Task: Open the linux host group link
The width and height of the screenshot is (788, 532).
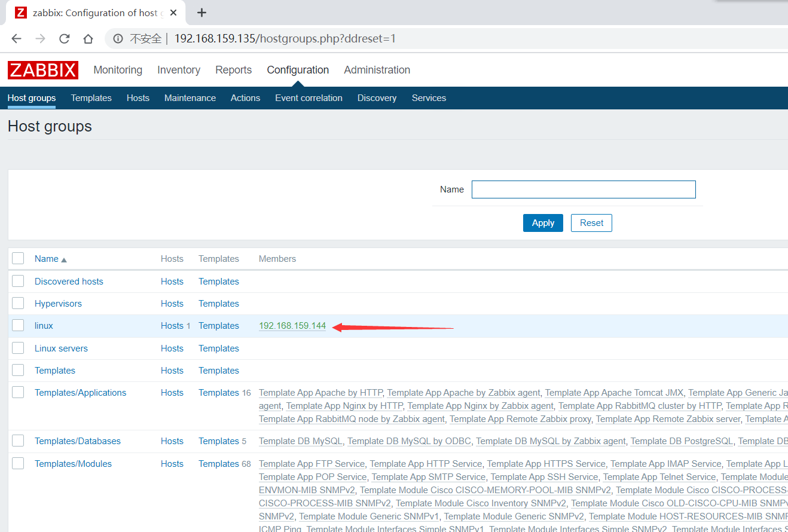Action: [44, 326]
